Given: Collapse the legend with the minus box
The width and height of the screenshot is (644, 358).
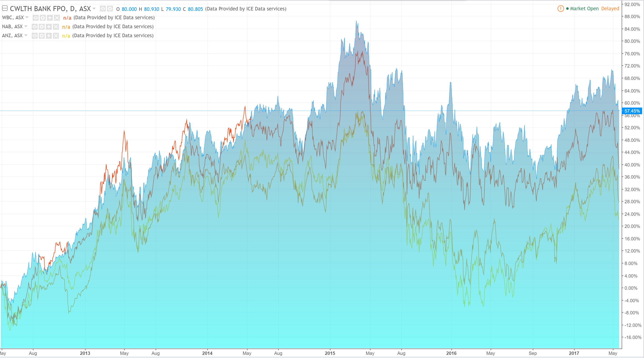Looking at the screenshot, I should coord(5,8).
